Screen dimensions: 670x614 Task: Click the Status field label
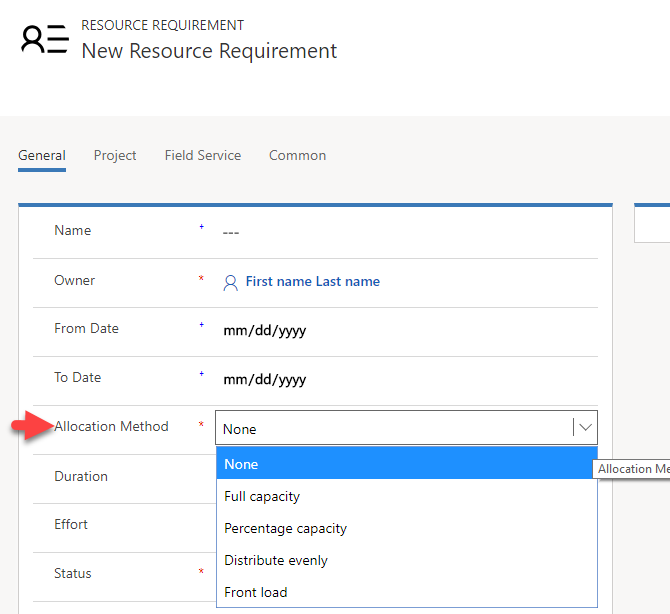73,573
